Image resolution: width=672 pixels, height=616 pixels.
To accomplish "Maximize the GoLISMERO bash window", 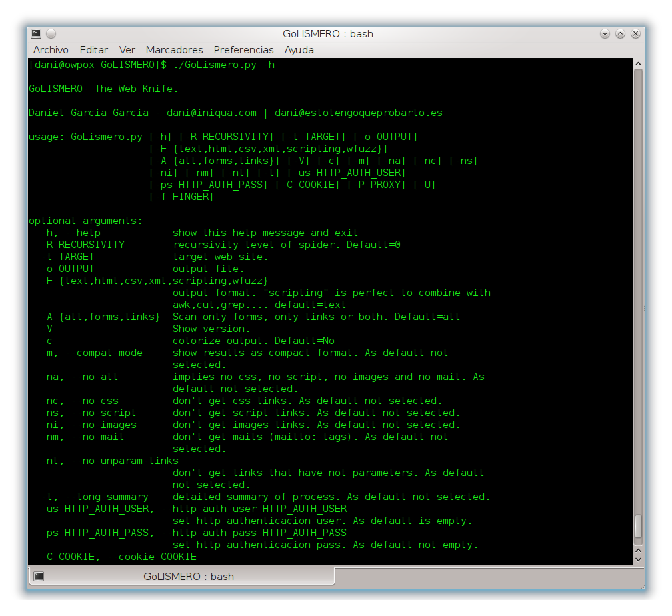I will click(620, 33).
